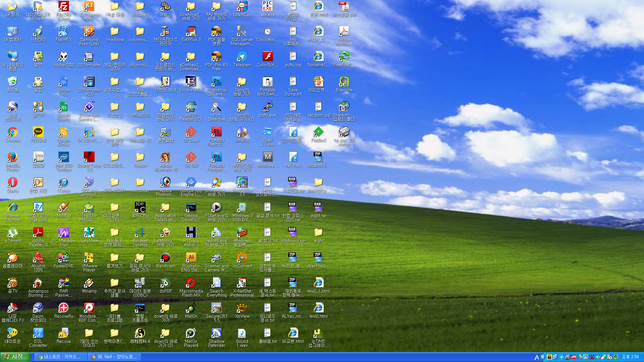Open the SQL Server Management icon

[242, 36]
